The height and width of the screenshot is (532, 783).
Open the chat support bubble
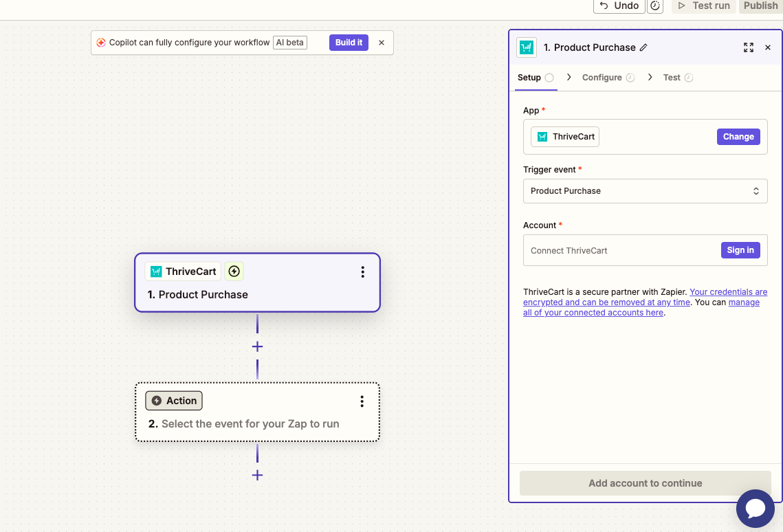click(755, 509)
